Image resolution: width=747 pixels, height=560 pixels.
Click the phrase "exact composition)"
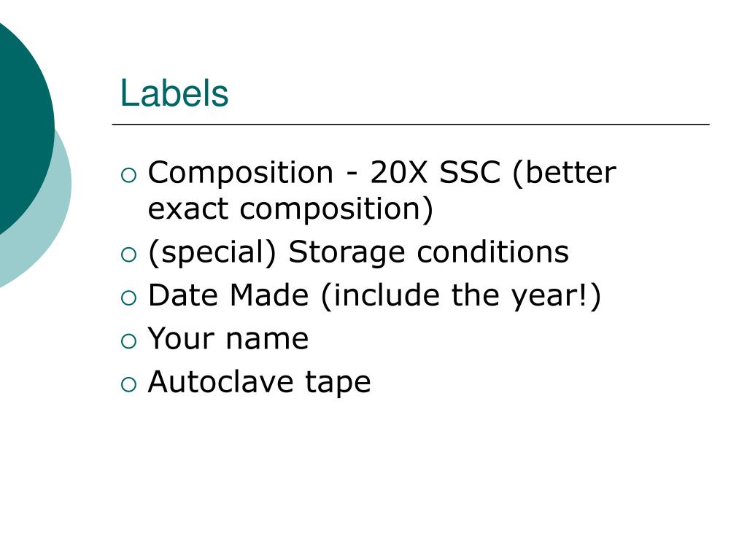click(290, 209)
